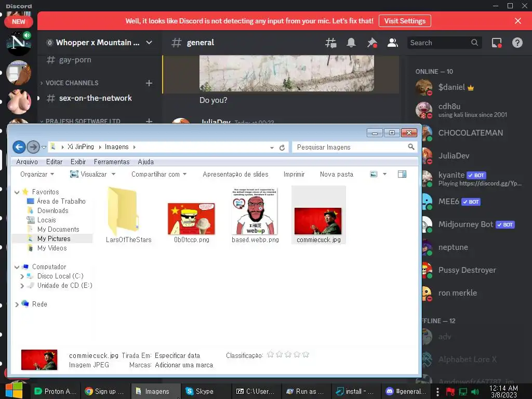Screen dimensions: 532x399
Task: Open address bar history dropdown
Action: pos(272,148)
